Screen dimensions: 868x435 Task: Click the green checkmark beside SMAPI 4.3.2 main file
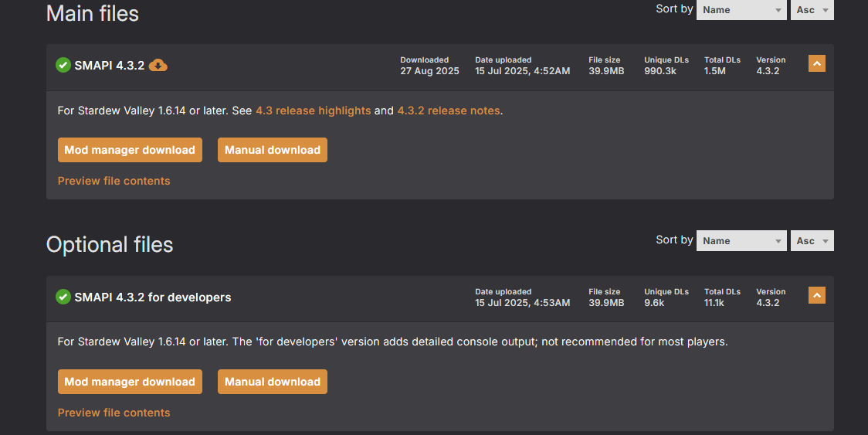pos(63,66)
